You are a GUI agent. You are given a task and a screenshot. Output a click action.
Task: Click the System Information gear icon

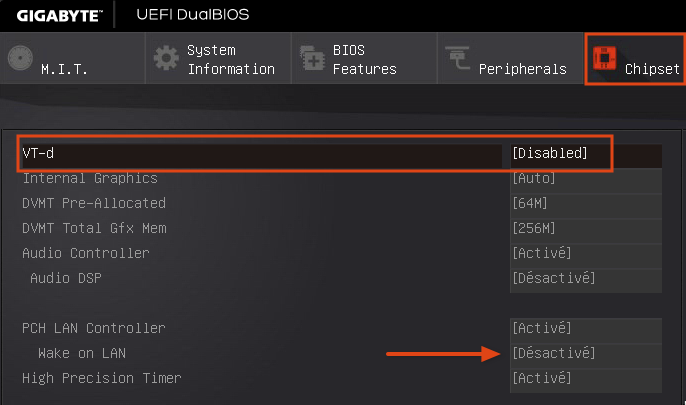(166, 58)
